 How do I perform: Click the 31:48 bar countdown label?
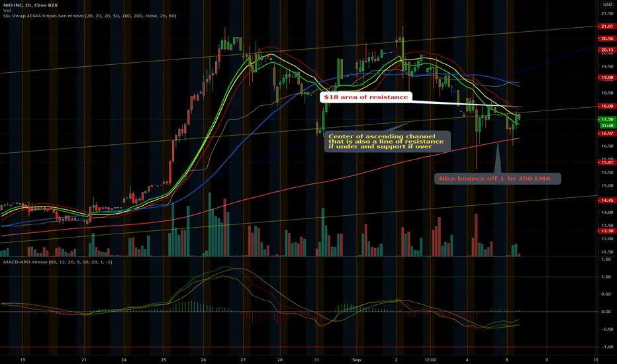click(x=606, y=126)
